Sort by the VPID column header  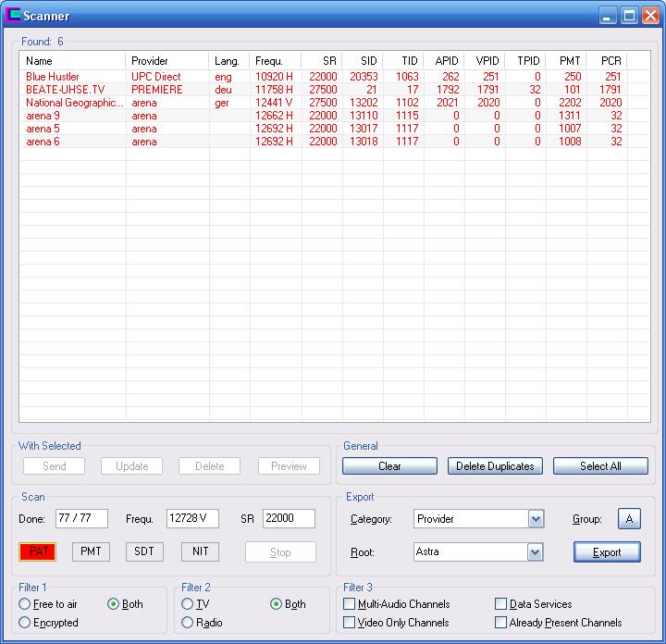[x=485, y=61]
